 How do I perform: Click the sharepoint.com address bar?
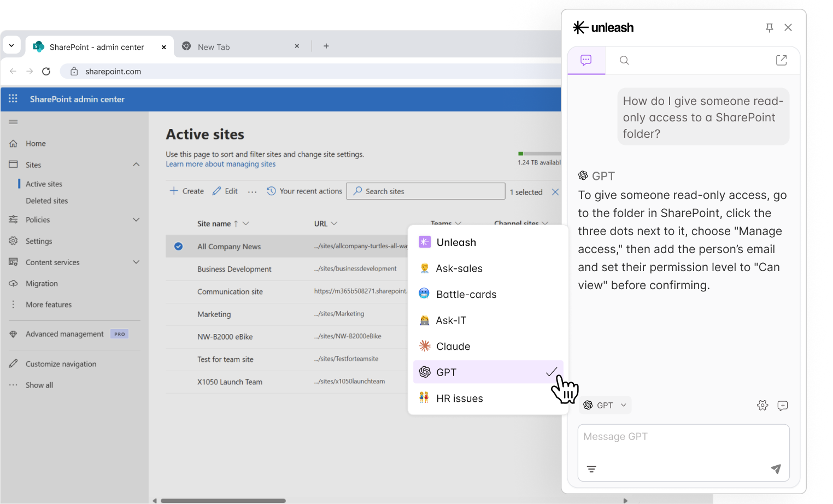[312, 72]
